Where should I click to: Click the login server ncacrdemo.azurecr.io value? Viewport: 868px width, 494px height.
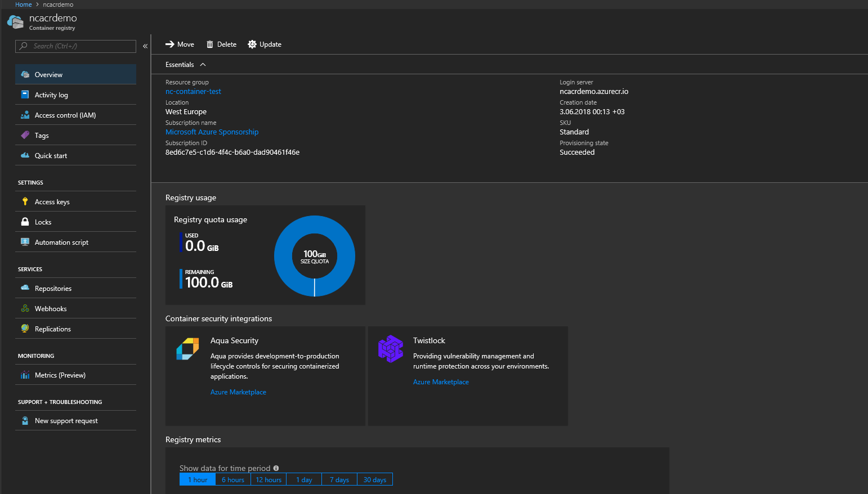coord(594,91)
